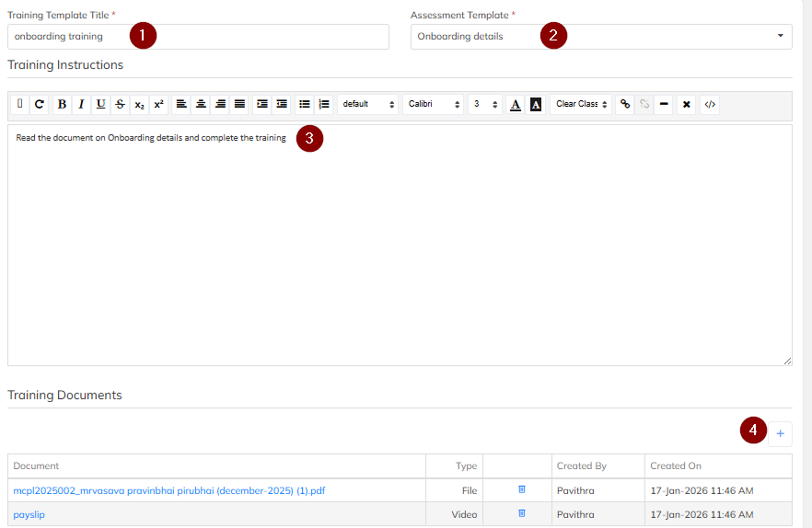Click the Created On date in Video row
Screen dimensions: 812x528
pyautogui.click(x=702, y=514)
